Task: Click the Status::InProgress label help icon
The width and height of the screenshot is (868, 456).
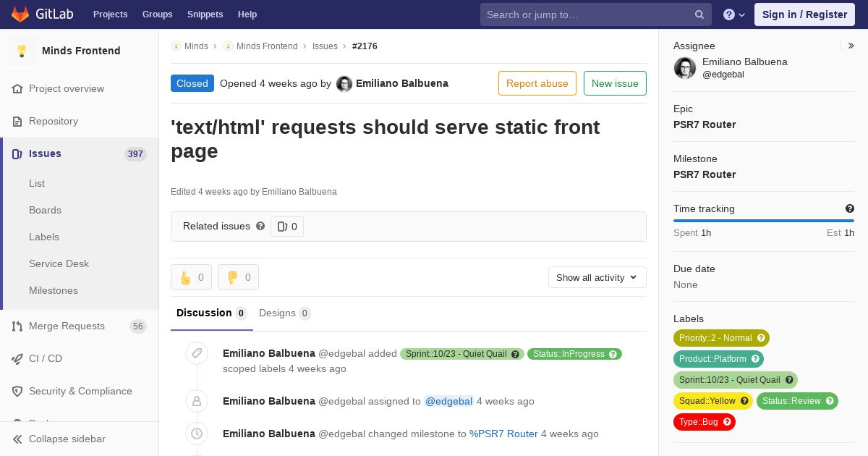Action: pos(613,354)
